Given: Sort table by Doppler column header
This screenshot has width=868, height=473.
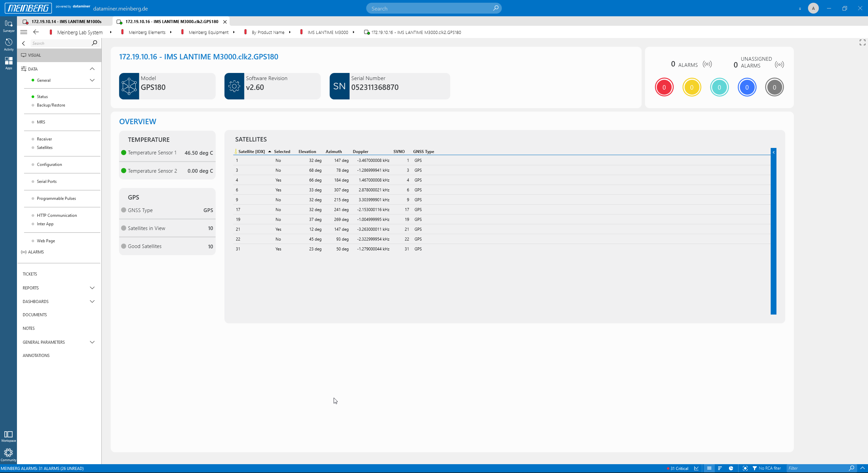Looking at the screenshot, I should click(360, 152).
